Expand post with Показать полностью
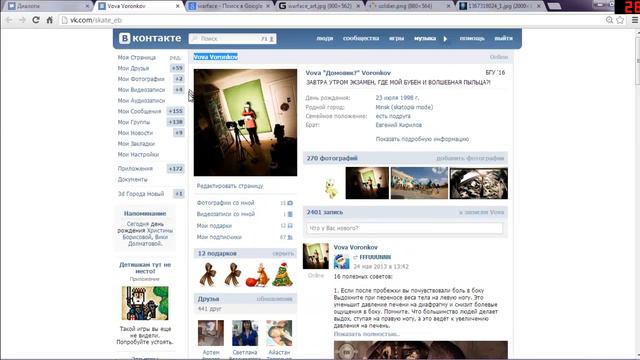 click(367, 334)
